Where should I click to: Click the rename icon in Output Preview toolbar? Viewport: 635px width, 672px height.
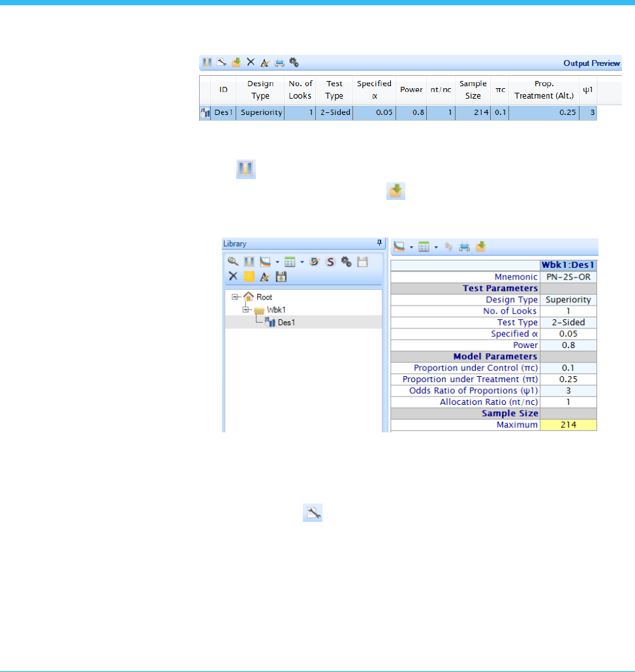pos(265,63)
